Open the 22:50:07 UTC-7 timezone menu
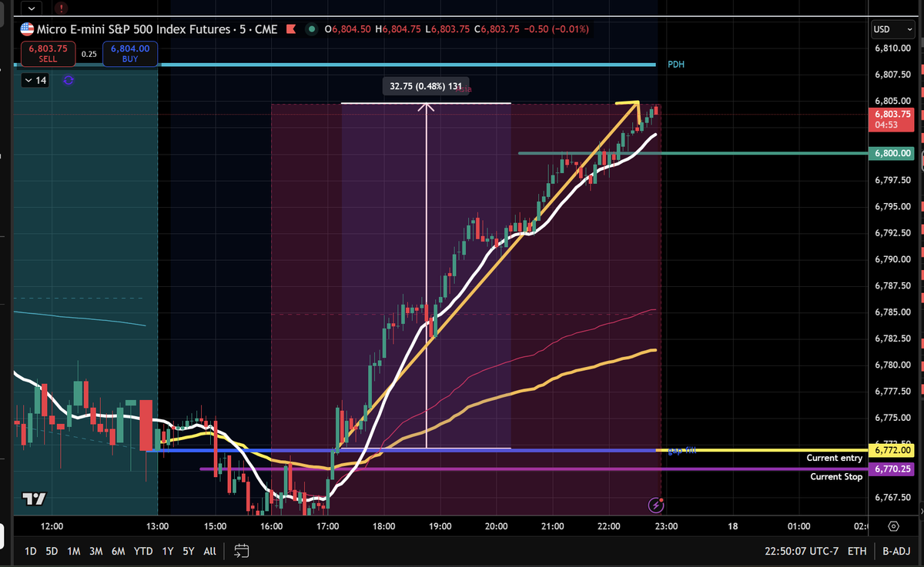 click(801, 551)
